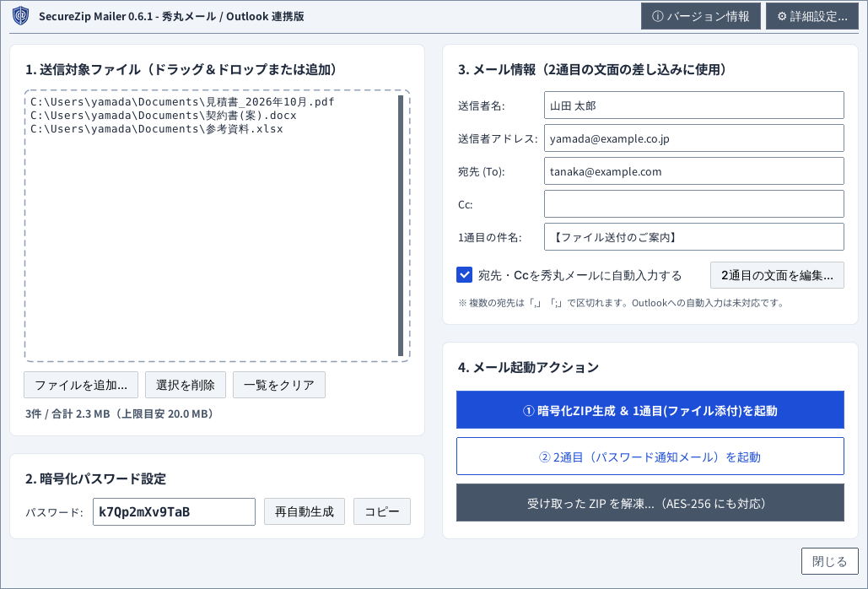Focus the 送信者名 field
The image size is (868, 589).
(x=694, y=105)
